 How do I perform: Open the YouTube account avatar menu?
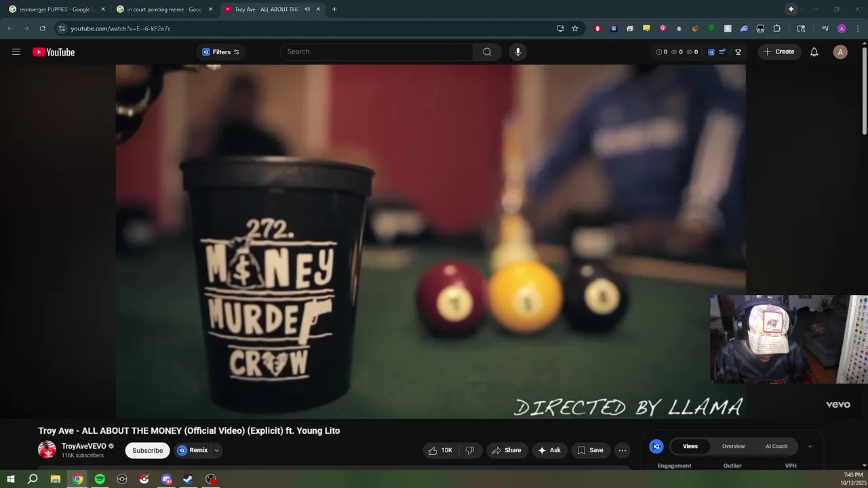point(840,52)
